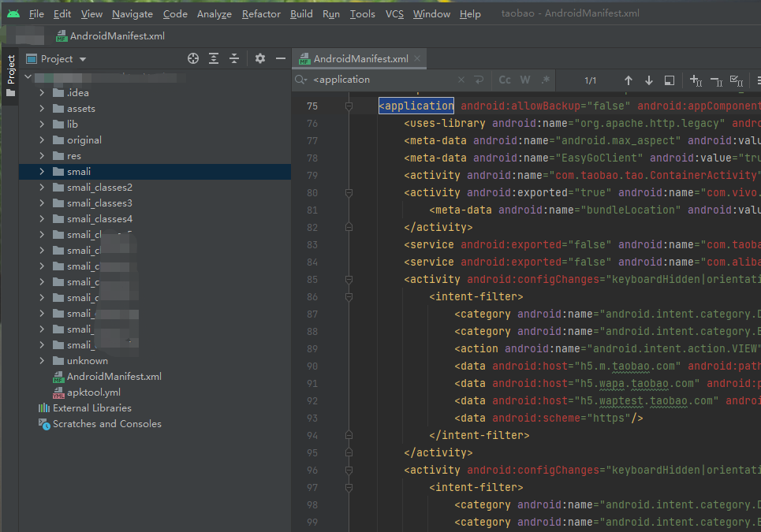
Task: Open Project panel settings gear
Action: click(x=260, y=58)
